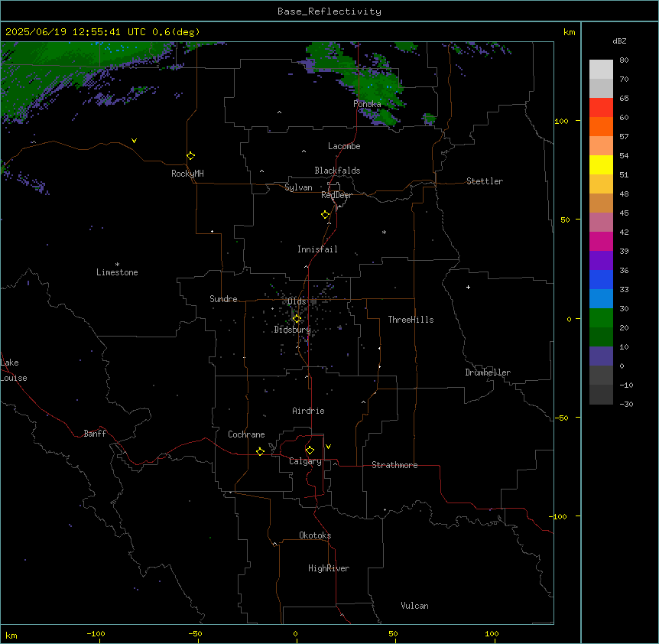Click the km unit label at the top right
Image resolution: width=659 pixels, height=644 pixels.
tap(569, 32)
